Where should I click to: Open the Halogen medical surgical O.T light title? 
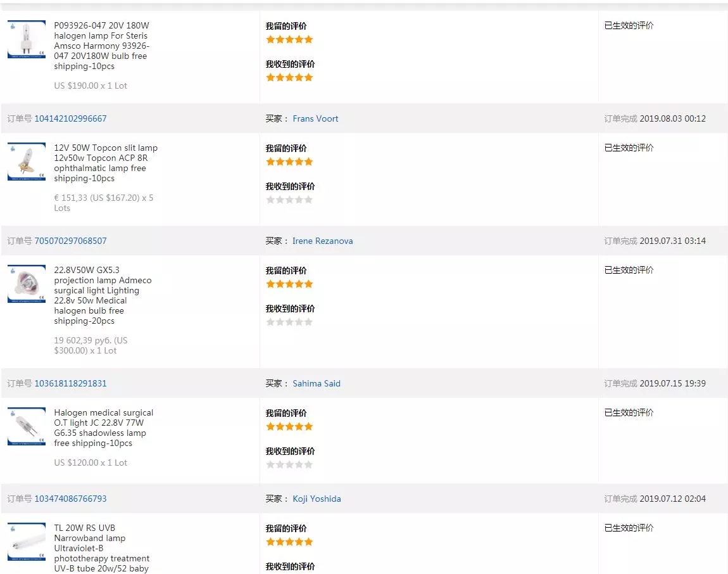coord(103,428)
